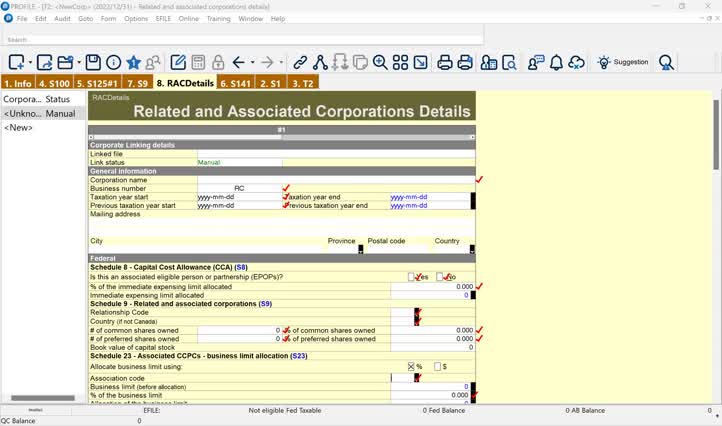Click the Save (floppy disk) toolbar icon
Image resolution: width=722 pixels, height=426 pixels.
click(93, 63)
